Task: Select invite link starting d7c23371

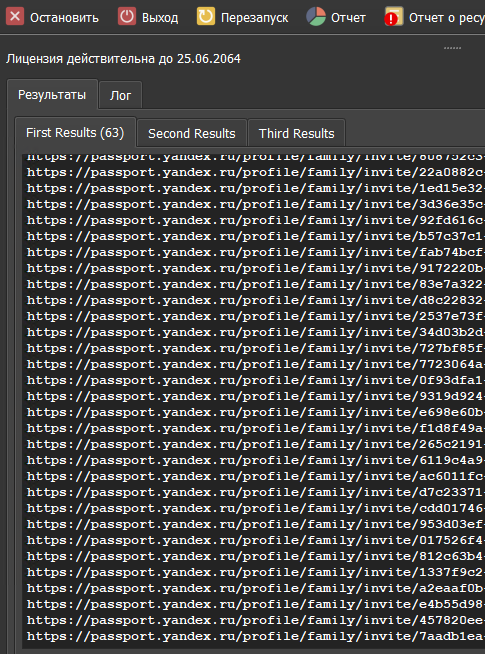Action: point(256,492)
